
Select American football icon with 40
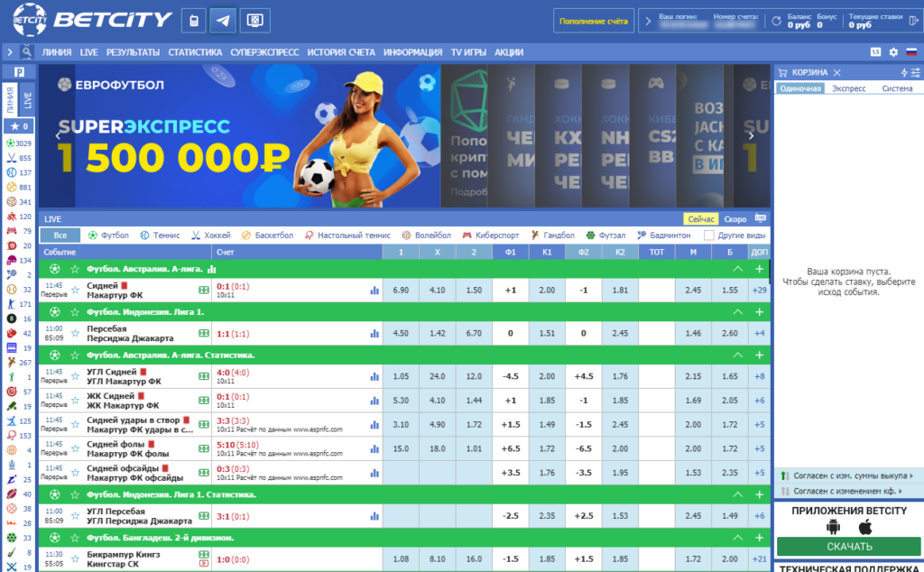tap(11, 494)
